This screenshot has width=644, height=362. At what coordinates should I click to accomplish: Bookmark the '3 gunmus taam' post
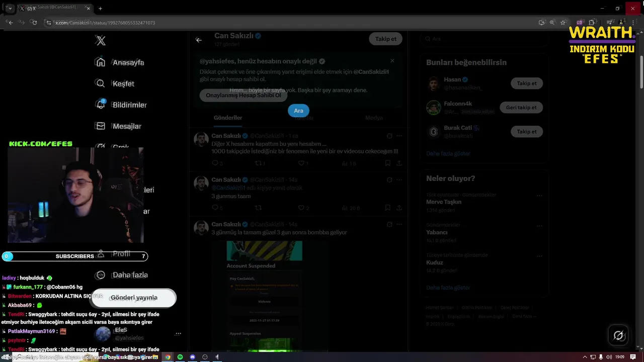(x=387, y=207)
